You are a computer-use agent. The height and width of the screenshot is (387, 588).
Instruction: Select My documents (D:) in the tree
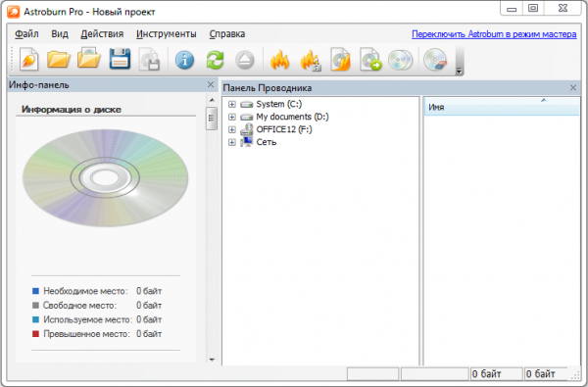[292, 117]
